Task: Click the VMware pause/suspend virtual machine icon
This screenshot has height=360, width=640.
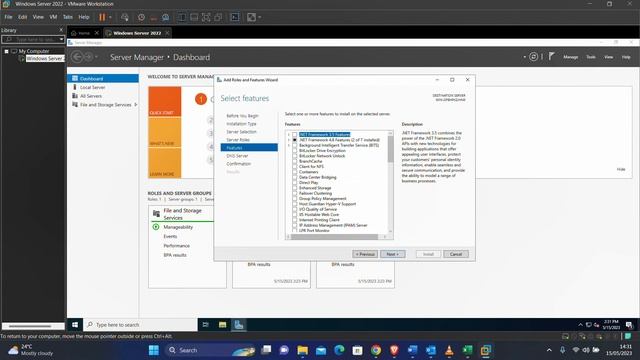Action: 102,17
